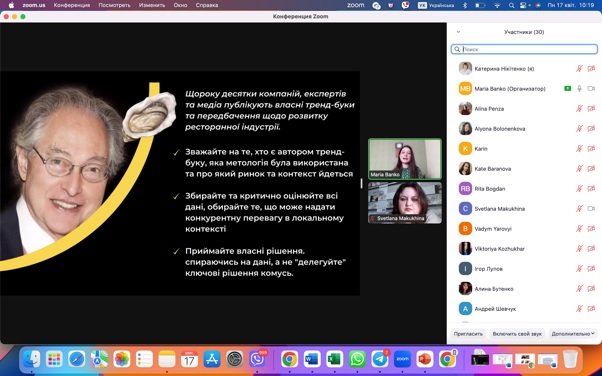Click Maria Banko's green screen-share icon

pyautogui.click(x=567, y=89)
